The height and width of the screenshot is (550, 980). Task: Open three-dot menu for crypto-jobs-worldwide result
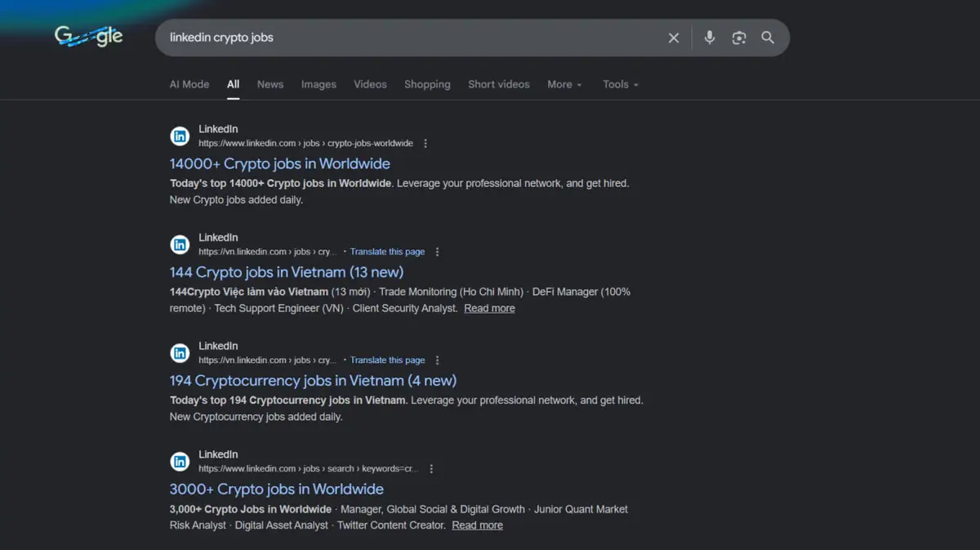tap(425, 144)
